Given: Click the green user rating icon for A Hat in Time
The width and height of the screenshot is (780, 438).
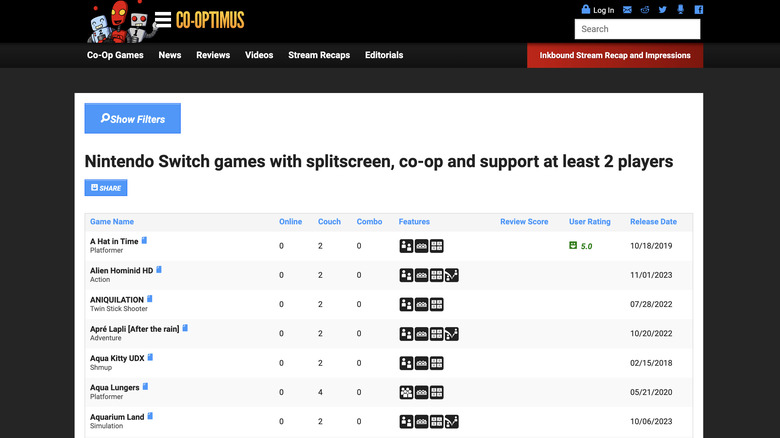Looking at the screenshot, I should point(573,245).
